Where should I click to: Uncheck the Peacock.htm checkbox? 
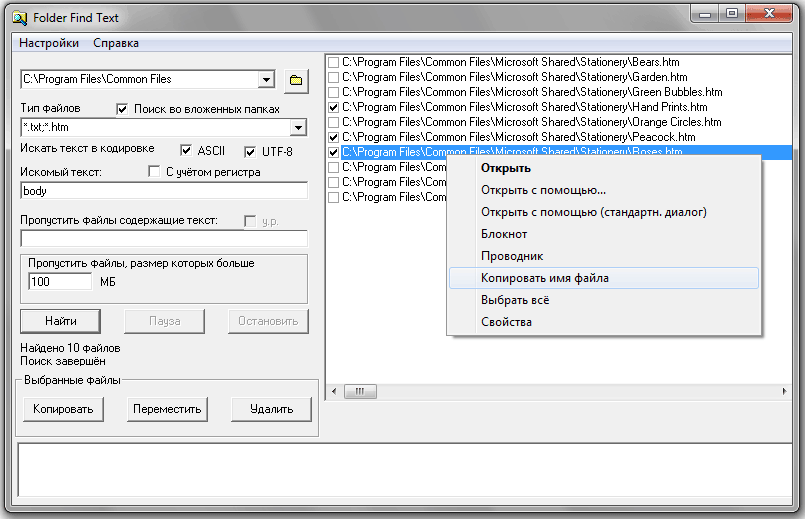click(x=333, y=138)
